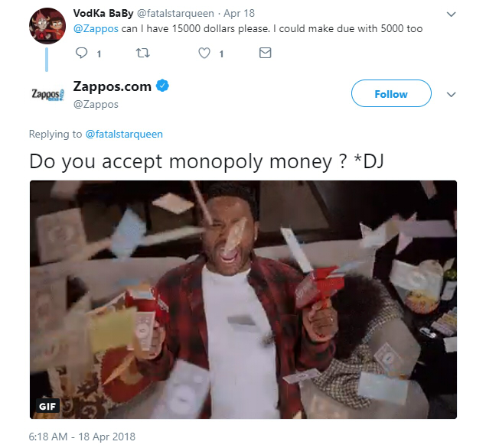The height and width of the screenshot is (448, 486).
Task: Click the GIF badge on media
Action: [x=47, y=406]
